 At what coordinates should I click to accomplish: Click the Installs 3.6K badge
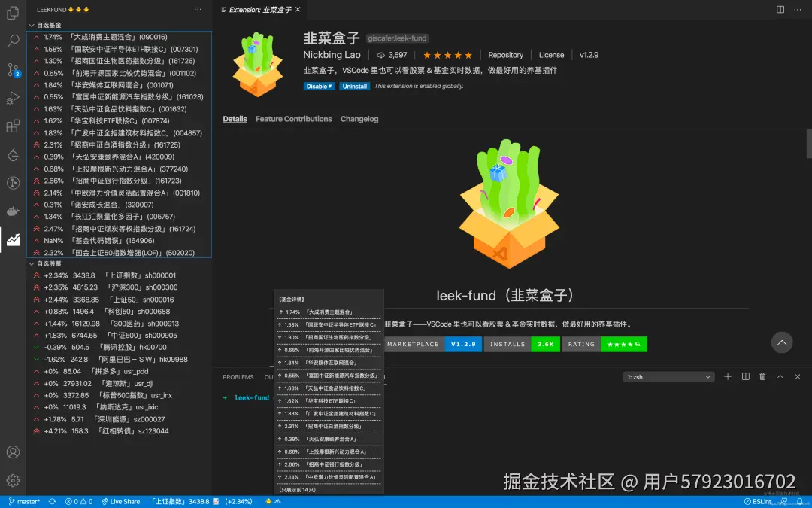click(522, 344)
